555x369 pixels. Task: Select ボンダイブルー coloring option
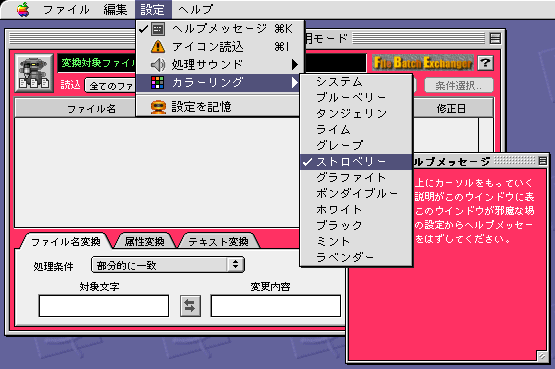point(356,194)
